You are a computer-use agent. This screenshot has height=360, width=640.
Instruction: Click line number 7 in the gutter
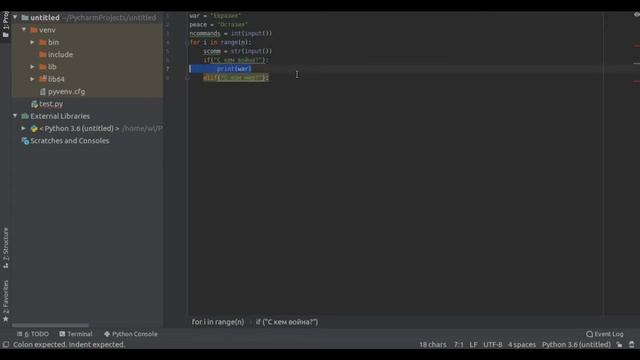pyautogui.click(x=167, y=69)
